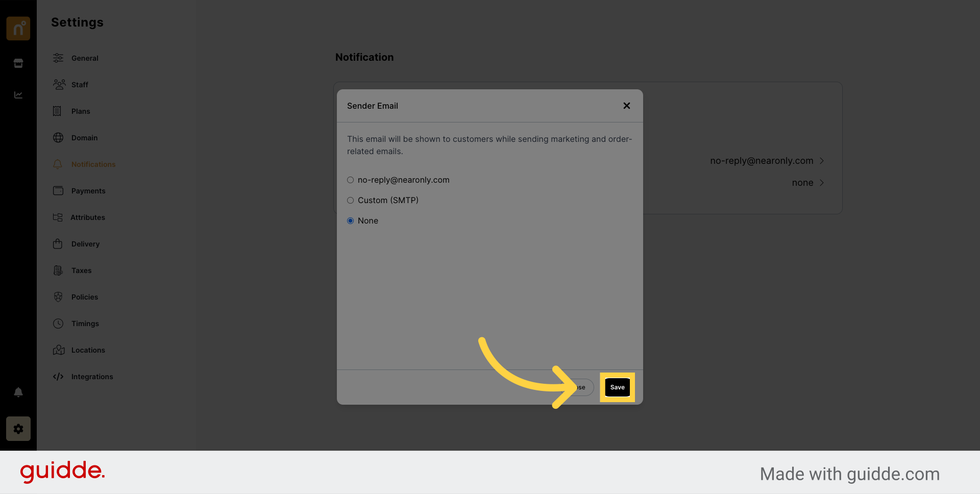Click the bell alerts icon in rail
Image resolution: width=980 pixels, height=494 pixels.
tap(18, 392)
